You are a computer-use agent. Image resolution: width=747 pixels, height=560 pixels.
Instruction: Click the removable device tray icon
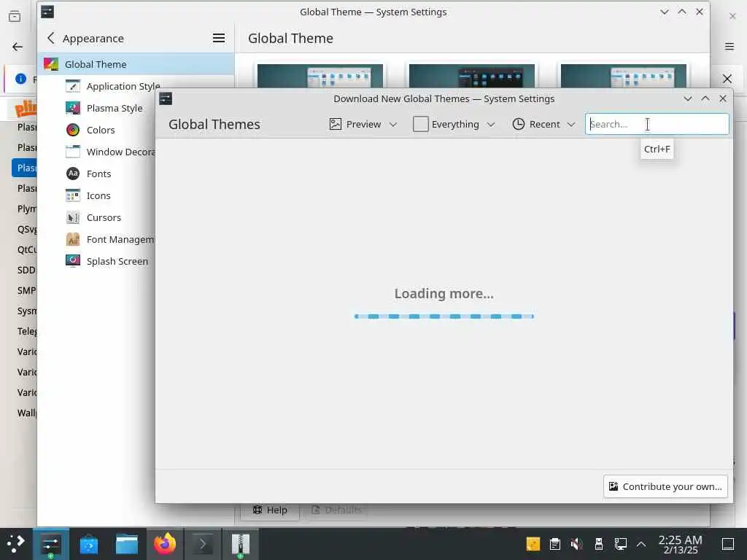point(599,544)
